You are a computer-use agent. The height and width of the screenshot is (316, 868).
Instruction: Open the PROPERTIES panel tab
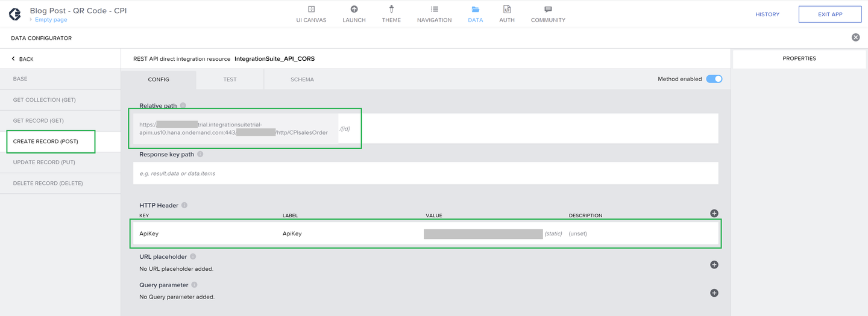point(799,59)
